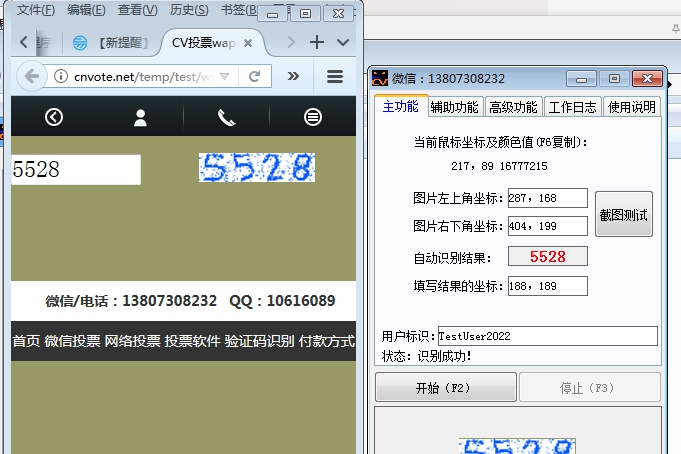This screenshot has width=681, height=454.
Task: Click the 状态：识别成功! status text
Action: 426,356
